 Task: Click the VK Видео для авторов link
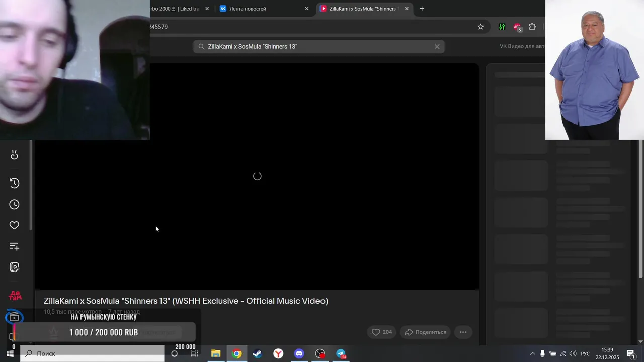coord(522,46)
